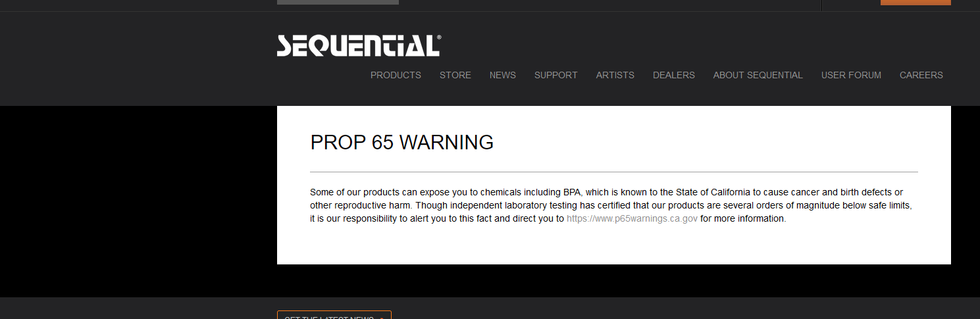
Task: Visit the User Forum
Action: click(x=851, y=75)
